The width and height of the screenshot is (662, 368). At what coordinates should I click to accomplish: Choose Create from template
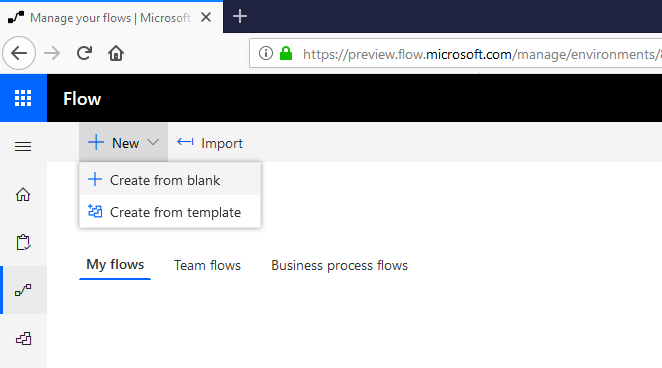click(x=170, y=212)
